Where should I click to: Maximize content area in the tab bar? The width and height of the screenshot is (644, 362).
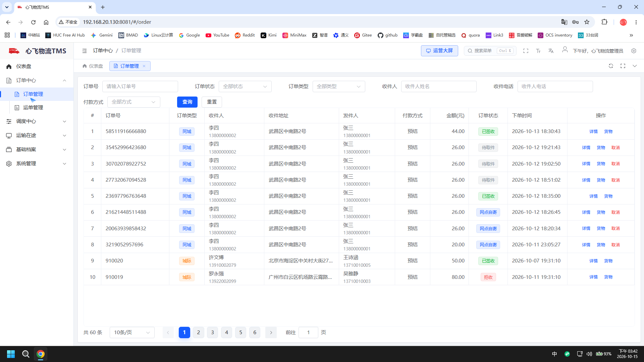[x=623, y=66]
